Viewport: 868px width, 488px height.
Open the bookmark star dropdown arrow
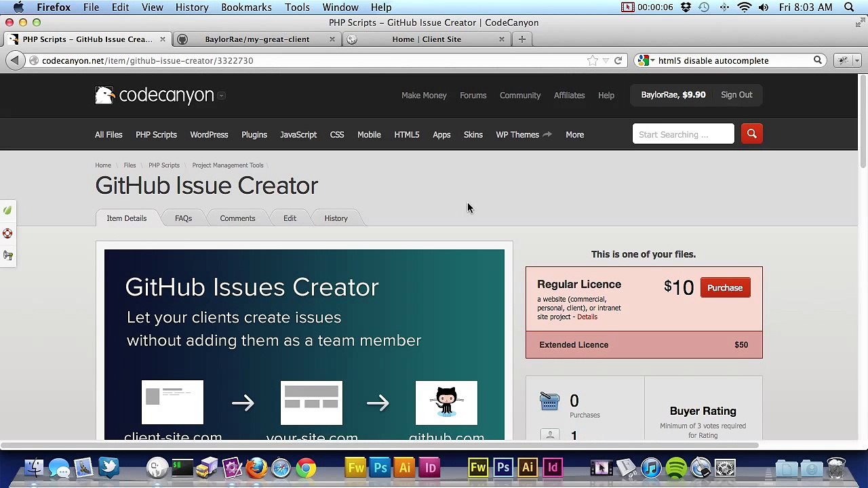[x=606, y=60]
